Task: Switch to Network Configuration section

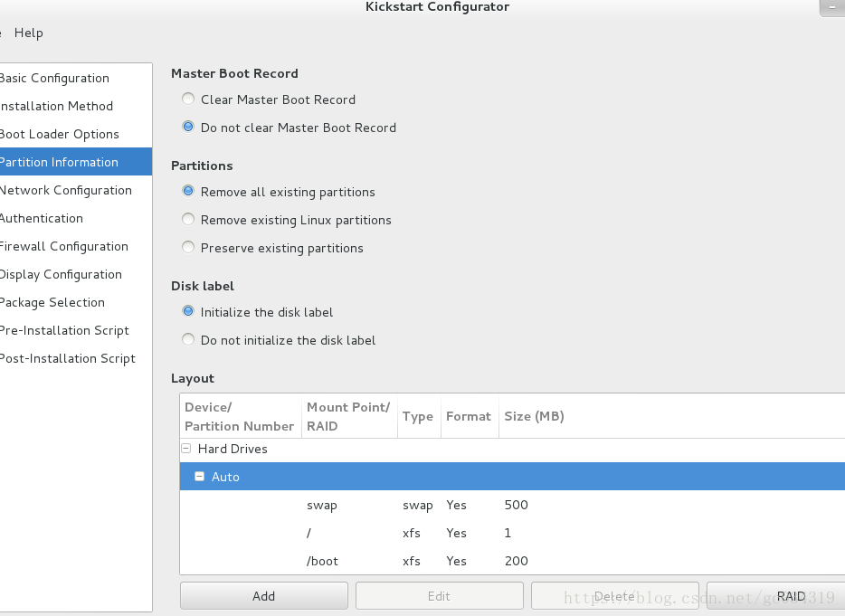Action: (x=75, y=190)
